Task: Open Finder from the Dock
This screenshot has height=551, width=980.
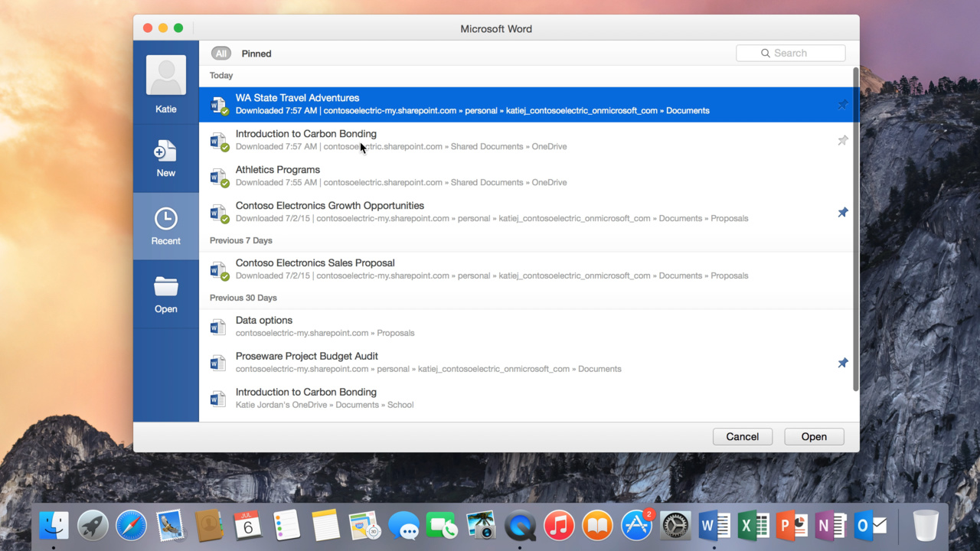Action: (54, 526)
